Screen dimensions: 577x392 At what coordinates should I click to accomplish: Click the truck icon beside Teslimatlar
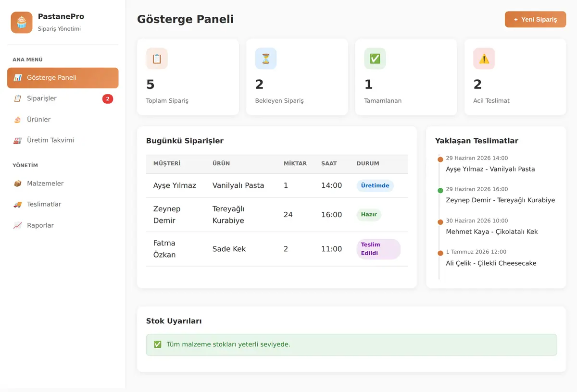click(x=18, y=204)
